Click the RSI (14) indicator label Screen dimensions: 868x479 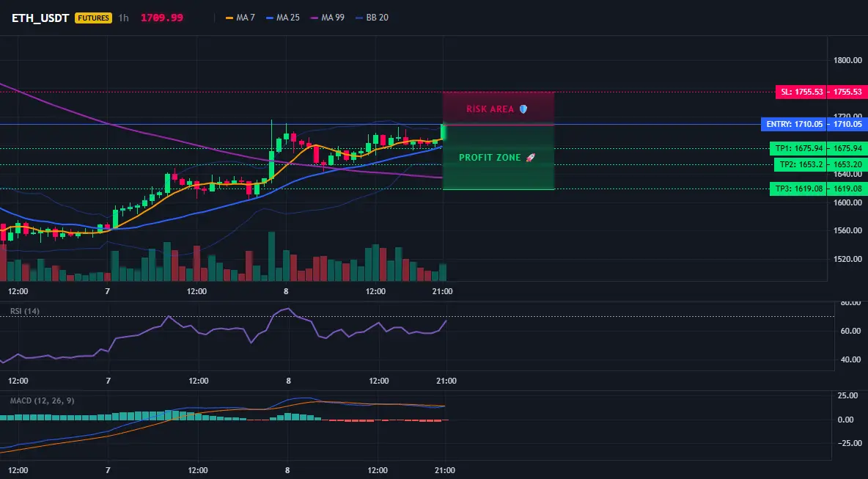25,311
